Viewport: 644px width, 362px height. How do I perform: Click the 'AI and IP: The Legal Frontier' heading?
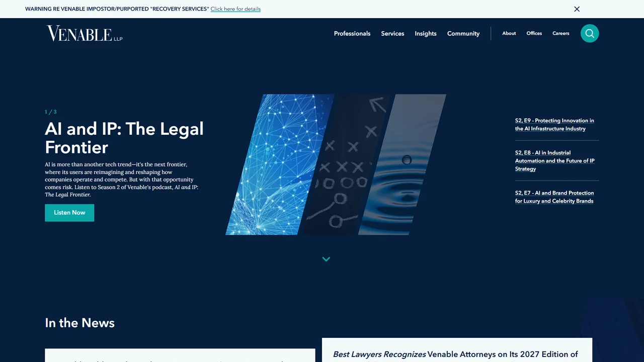click(x=124, y=138)
